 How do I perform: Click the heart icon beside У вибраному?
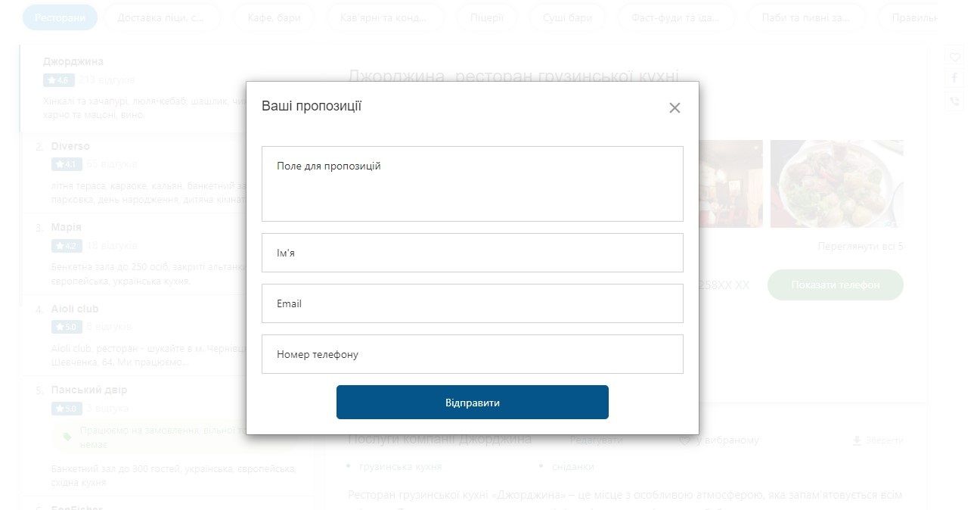684,440
